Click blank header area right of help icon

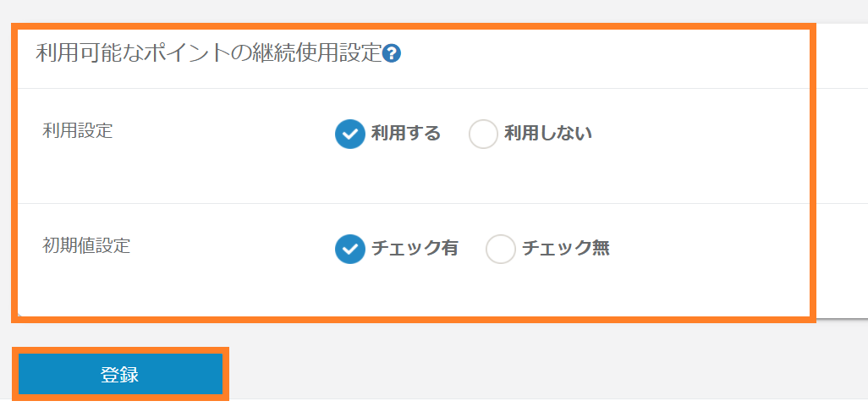pyautogui.click(x=592, y=54)
